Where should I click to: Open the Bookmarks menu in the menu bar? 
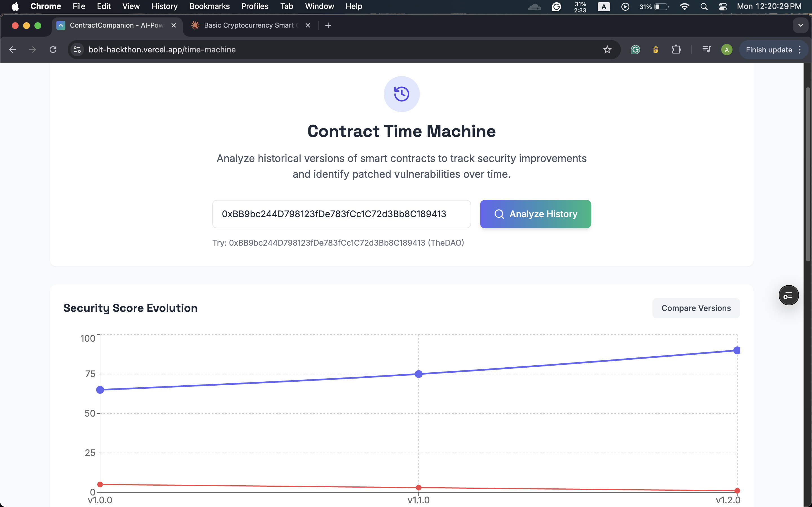coord(209,6)
